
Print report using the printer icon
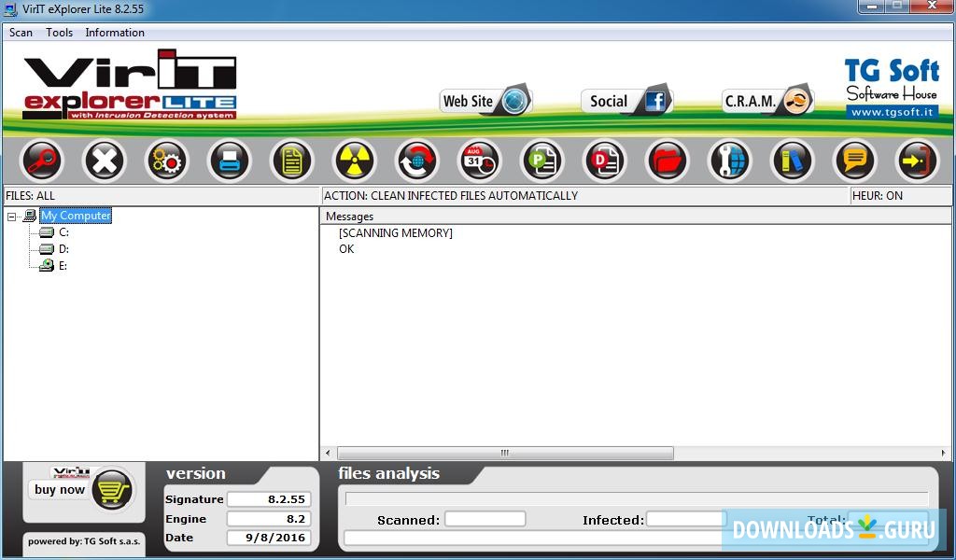coord(230,161)
